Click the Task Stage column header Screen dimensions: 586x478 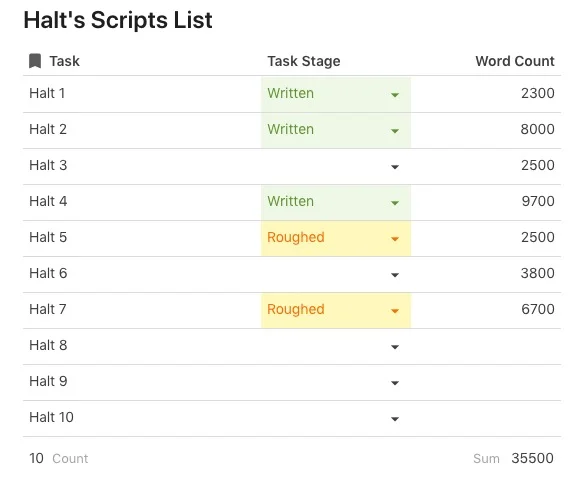click(304, 61)
